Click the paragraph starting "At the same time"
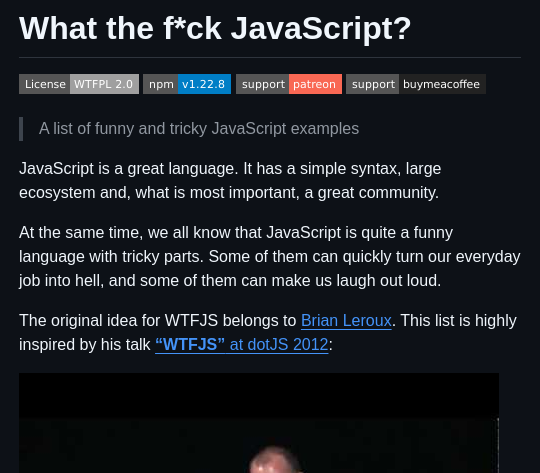Image resolution: width=540 pixels, height=473 pixels. (x=270, y=257)
